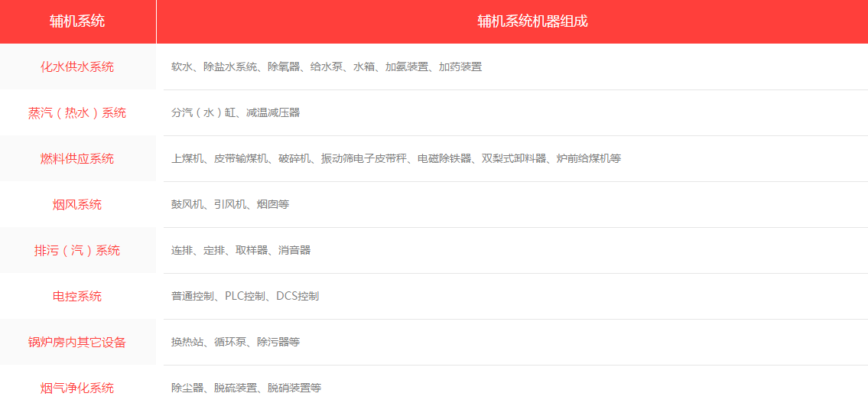
Task: Click the 燃料供应系统 label
Action: click(77, 158)
